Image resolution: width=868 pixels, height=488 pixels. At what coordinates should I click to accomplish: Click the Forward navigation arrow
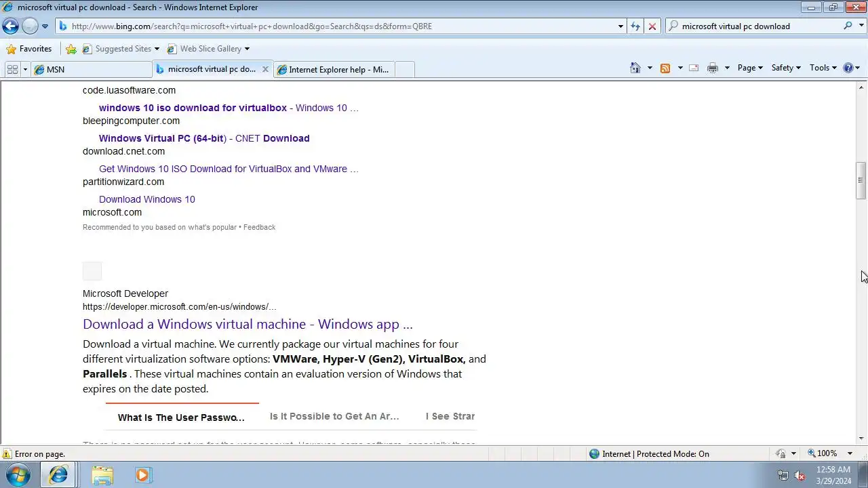coord(30,26)
